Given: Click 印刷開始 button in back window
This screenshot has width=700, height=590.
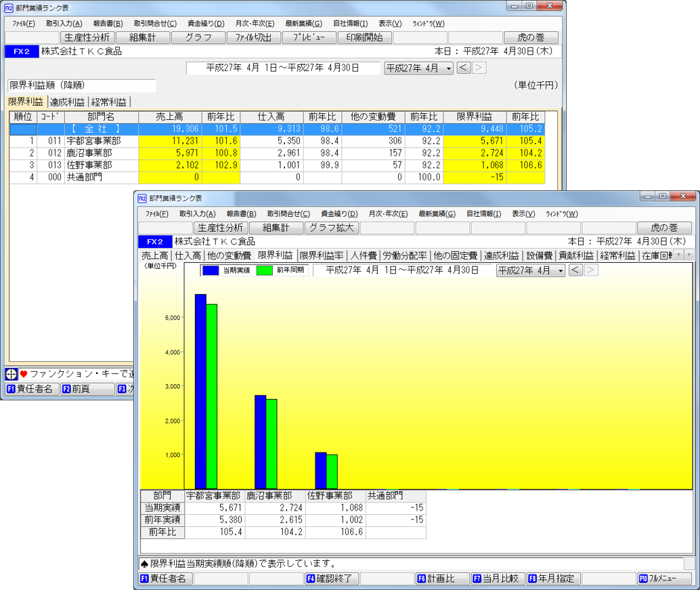Looking at the screenshot, I should pos(365,37).
